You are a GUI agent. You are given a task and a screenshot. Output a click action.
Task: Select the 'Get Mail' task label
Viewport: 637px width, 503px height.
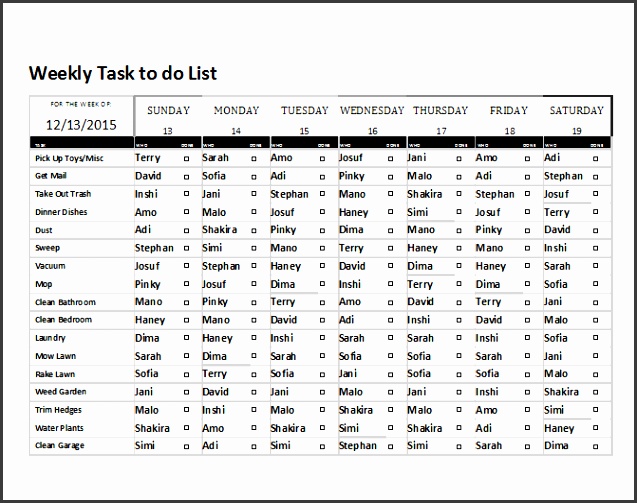click(x=51, y=176)
